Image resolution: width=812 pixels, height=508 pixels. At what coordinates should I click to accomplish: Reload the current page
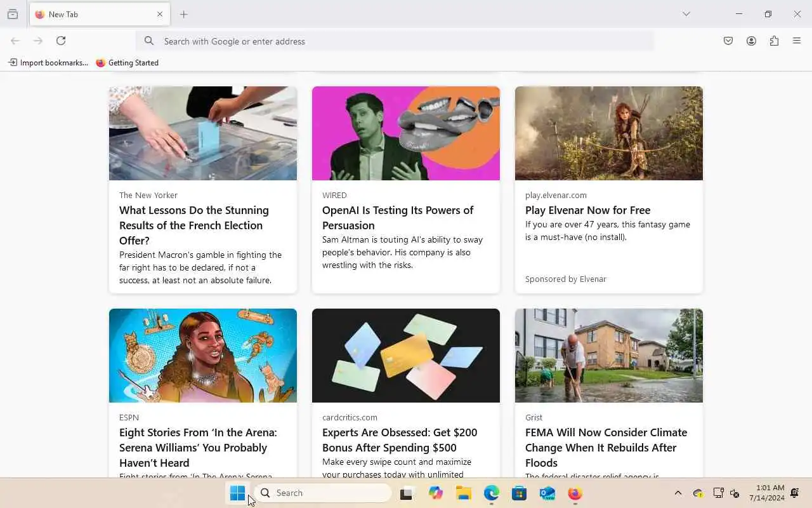tap(61, 41)
